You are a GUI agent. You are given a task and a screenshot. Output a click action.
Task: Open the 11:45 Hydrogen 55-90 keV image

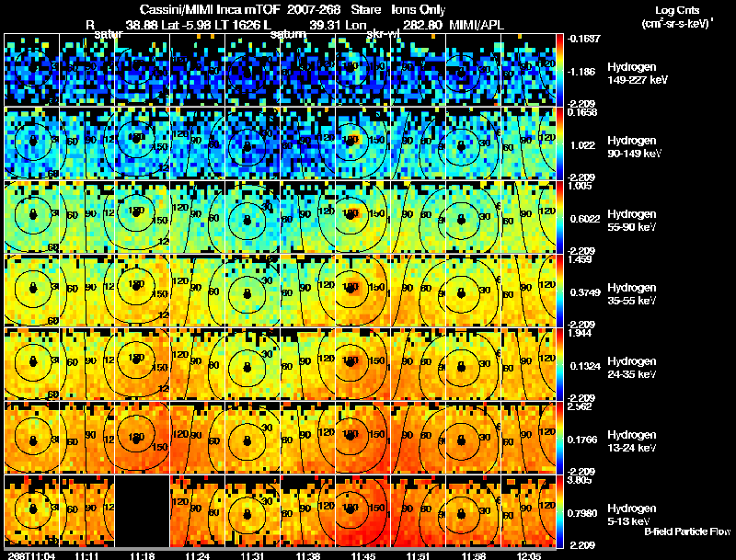[362, 217]
